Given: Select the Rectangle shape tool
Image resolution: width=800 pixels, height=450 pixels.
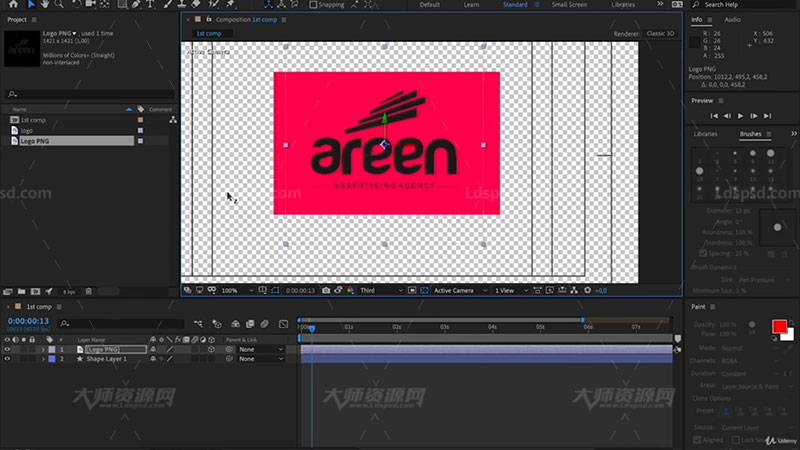Looking at the screenshot, I should click(x=122, y=4).
